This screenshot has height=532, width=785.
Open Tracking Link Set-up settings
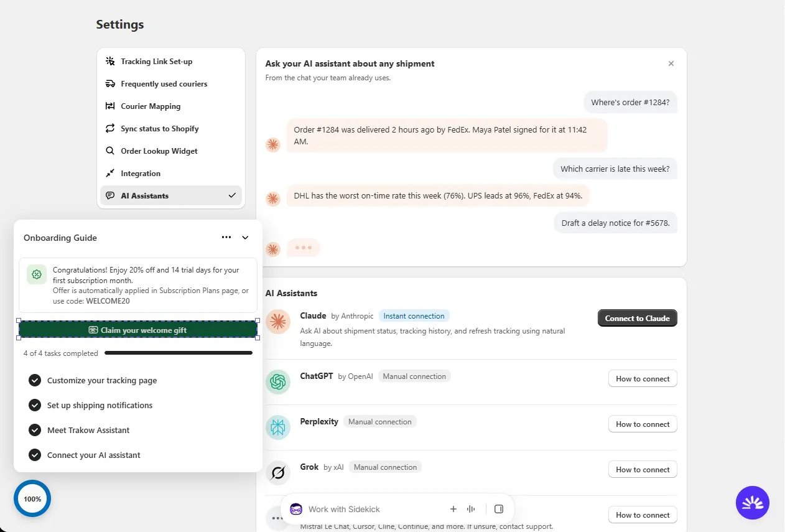171,61
